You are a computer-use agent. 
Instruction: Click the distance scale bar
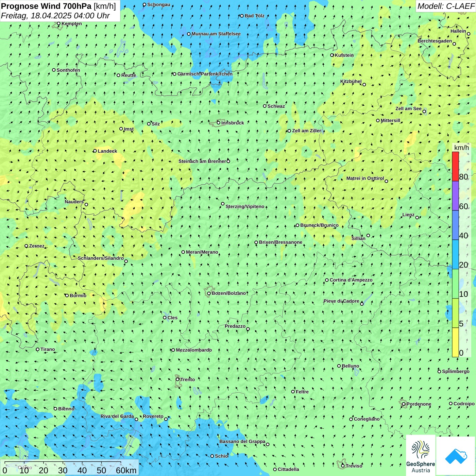click(x=63, y=462)
